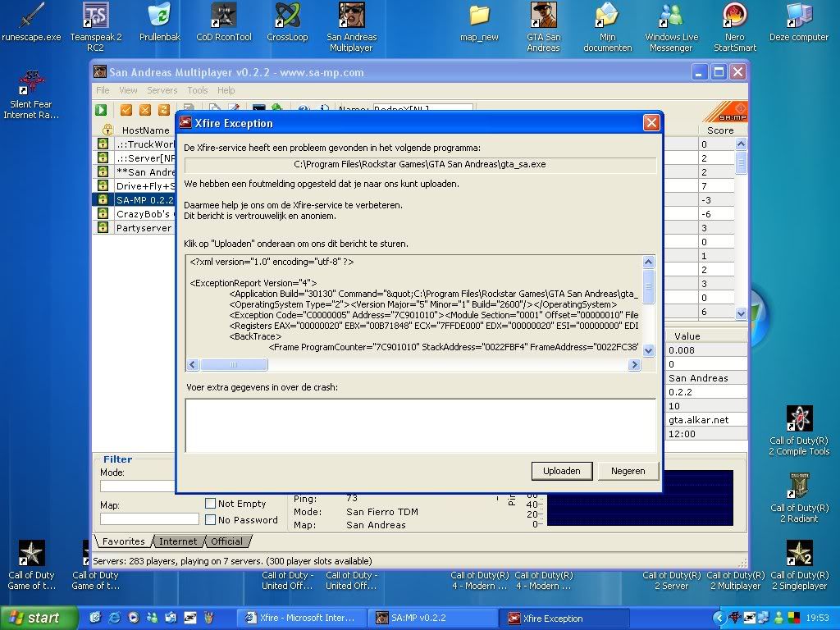This screenshot has width=840, height=630.
Task: Click the Negeren button
Action: tap(628, 471)
